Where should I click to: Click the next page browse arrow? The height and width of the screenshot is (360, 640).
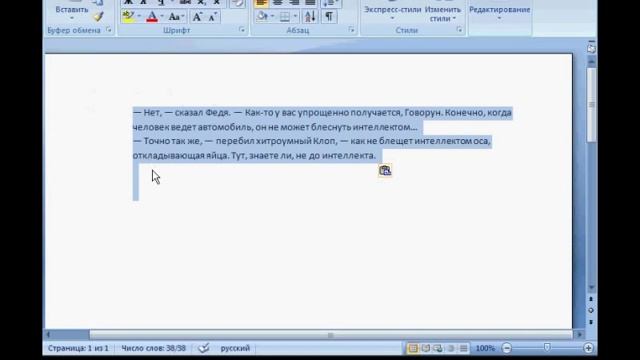pos(591,322)
